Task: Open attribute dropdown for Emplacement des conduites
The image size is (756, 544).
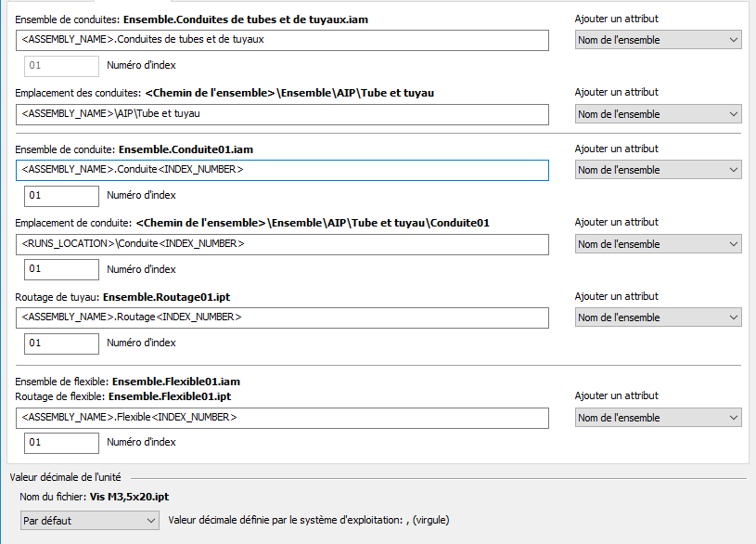Action: (x=658, y=114)
